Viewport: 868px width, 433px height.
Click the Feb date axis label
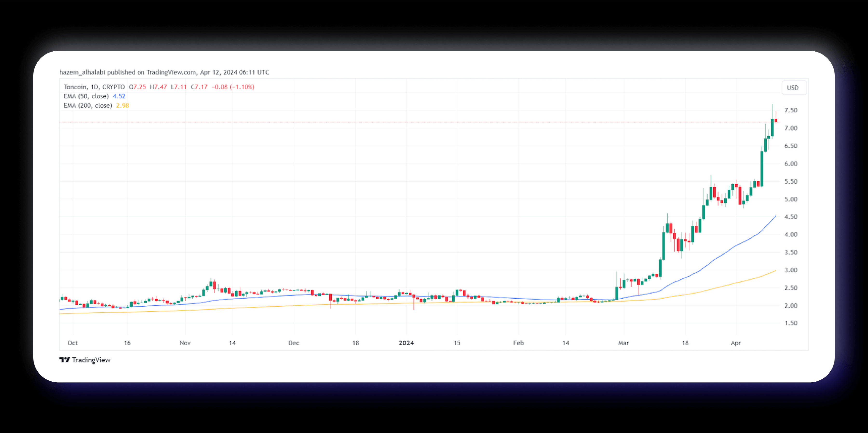pos(519,343)
